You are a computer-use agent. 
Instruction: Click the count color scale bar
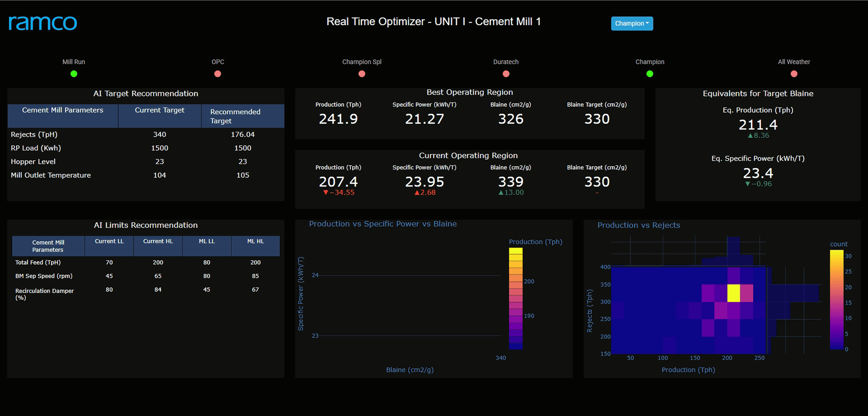(837, 300)
